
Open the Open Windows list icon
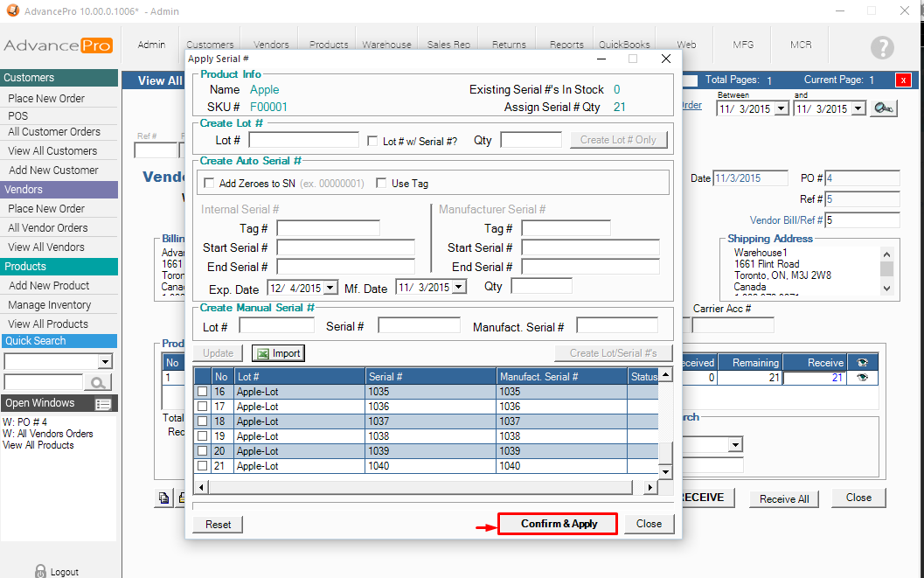[x=103, y=404]
